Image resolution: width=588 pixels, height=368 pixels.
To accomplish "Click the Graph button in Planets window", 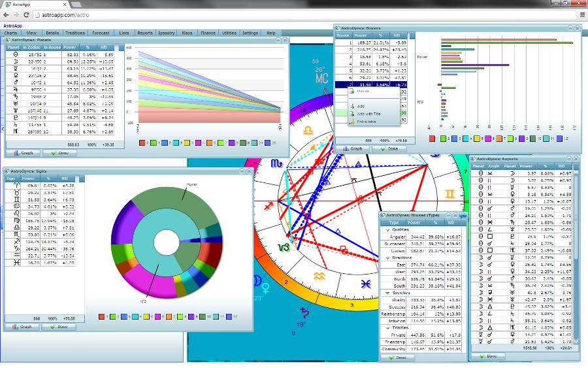I will pyautogui.click(x=23, y=153).
